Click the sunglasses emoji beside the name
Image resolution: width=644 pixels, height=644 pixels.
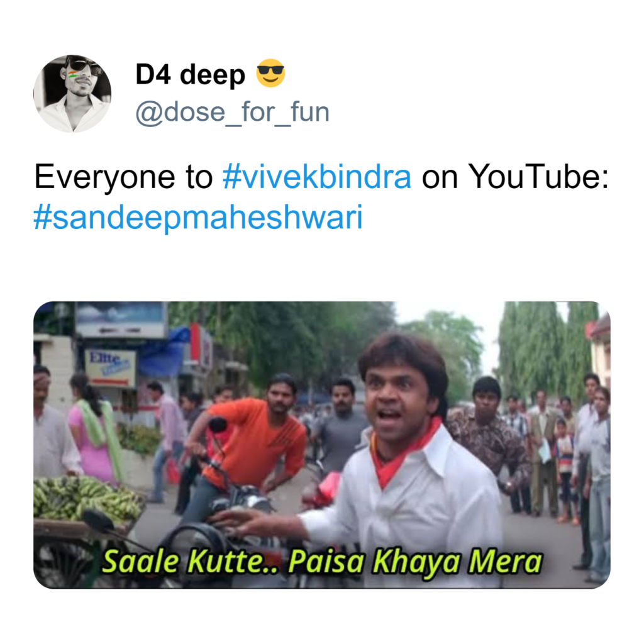point(270,73)
